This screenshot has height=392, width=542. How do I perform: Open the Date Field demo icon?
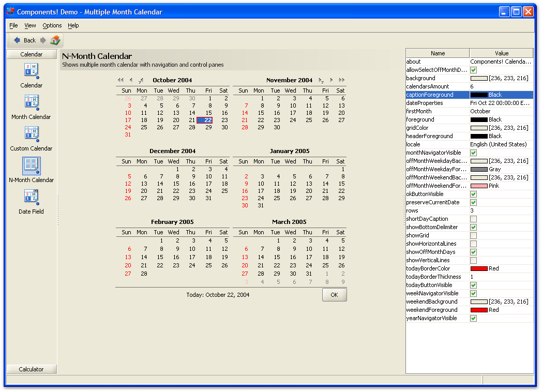tap(31, 197)
